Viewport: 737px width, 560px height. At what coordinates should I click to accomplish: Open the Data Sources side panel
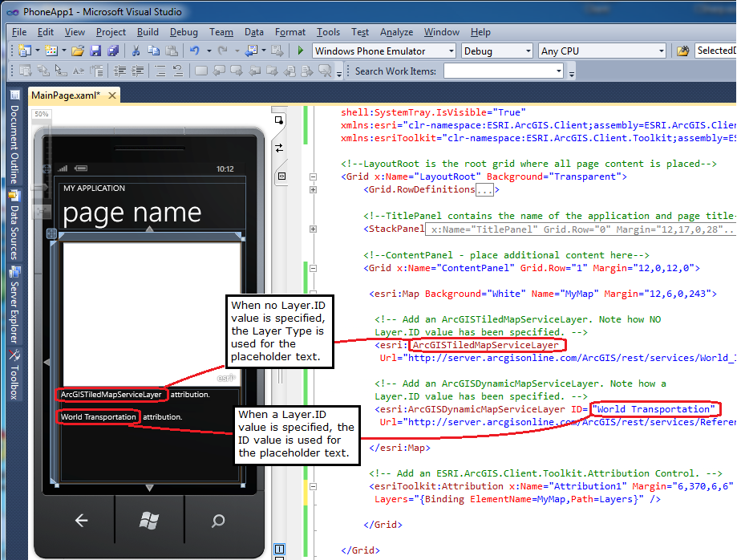click(14, 225)
